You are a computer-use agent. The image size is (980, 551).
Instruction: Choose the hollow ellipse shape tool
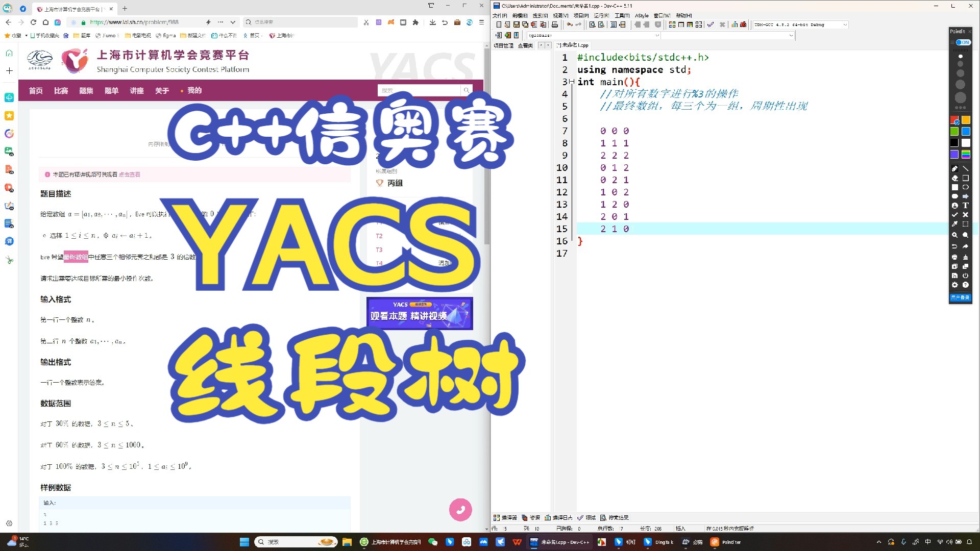pos(965,187)
